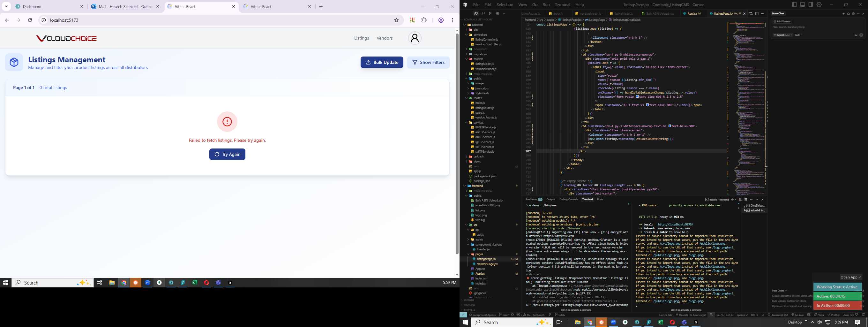Open the Extensions view icon in Cursor

[x=497, y=13]
